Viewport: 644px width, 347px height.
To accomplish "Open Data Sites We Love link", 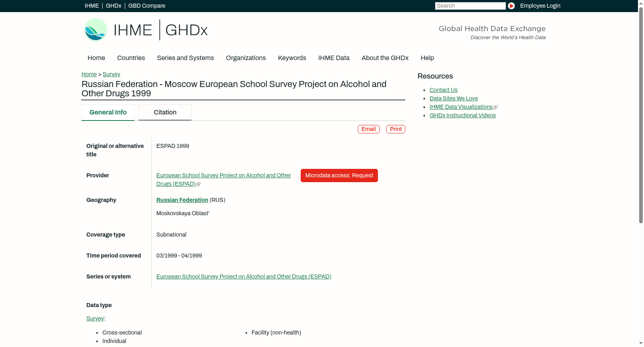I will [454, 98].
